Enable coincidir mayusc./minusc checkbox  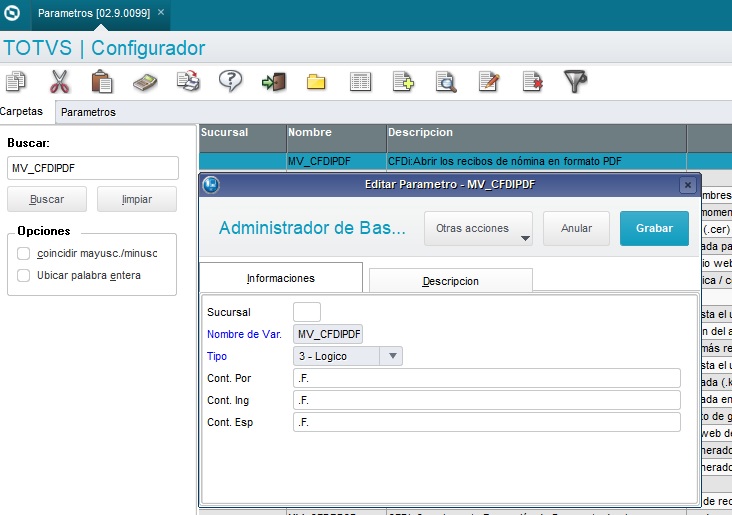pyautogui.click(x=23, y=254)
